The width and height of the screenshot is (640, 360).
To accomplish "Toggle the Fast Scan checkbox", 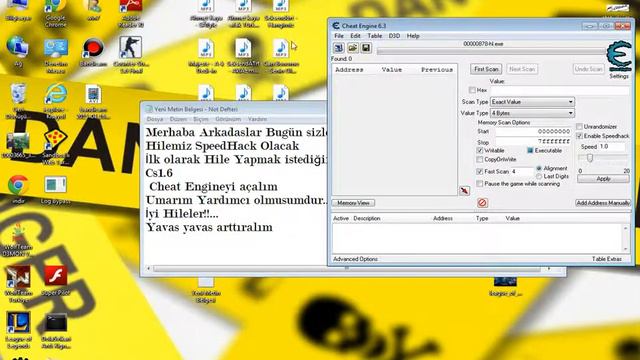I will pos(480,171).
